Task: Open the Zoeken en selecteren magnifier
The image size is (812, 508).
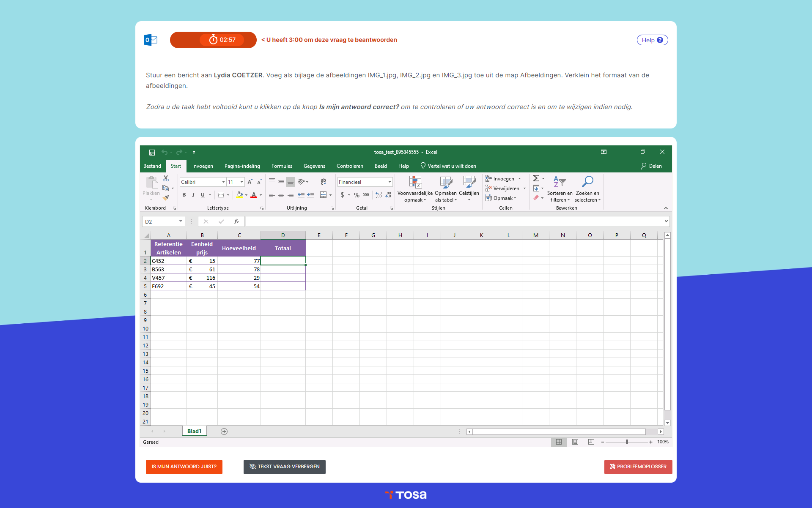Action: pyautogui.click(x=587, y=182)
